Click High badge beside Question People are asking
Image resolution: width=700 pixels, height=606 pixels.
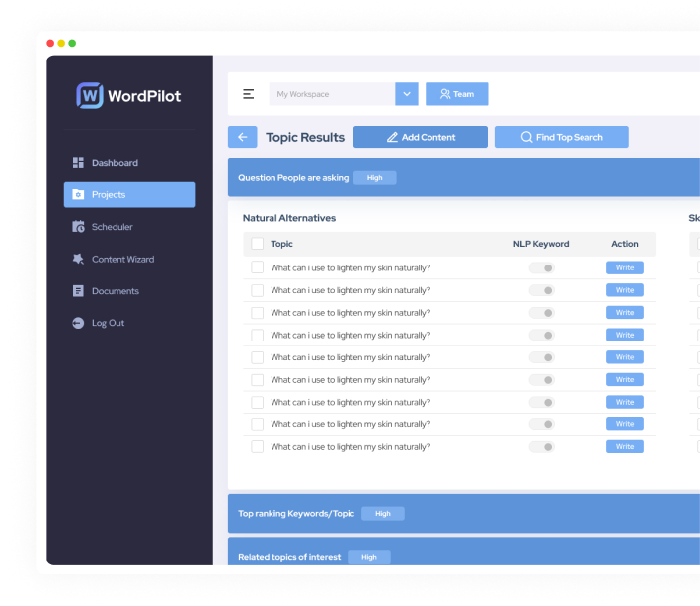[x=375, y=177]
